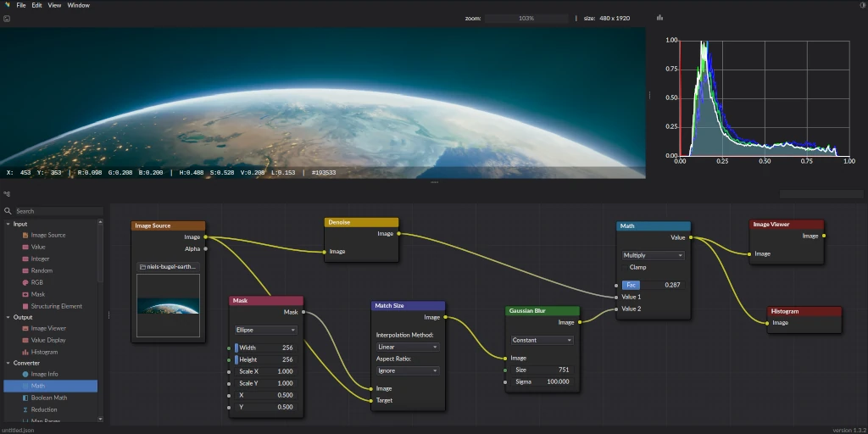Click the Width slider in Mask node

click(265, 348)
